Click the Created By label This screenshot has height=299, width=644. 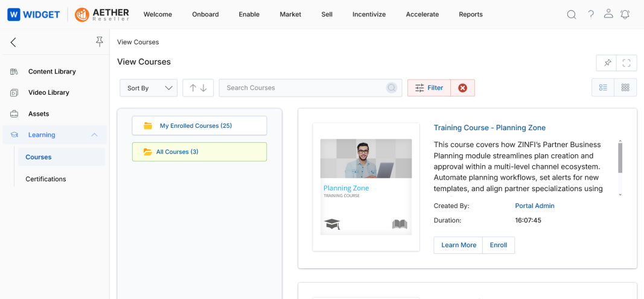451,206
